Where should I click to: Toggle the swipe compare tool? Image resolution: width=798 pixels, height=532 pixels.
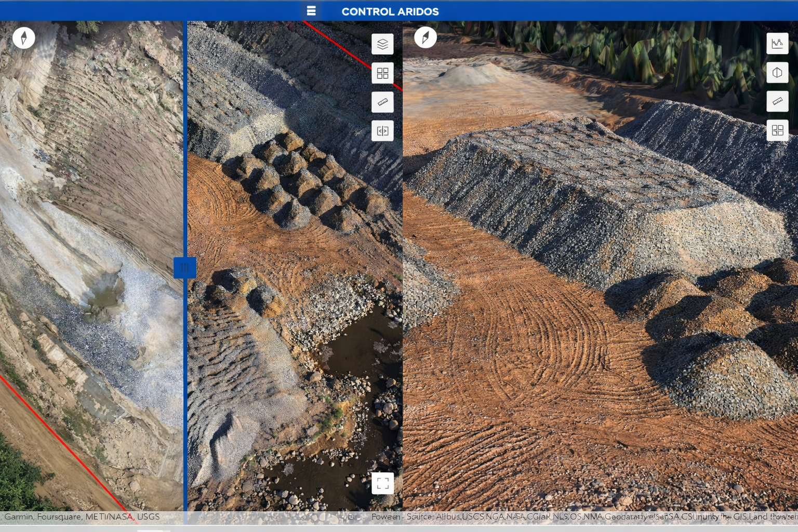coord(382,131)
